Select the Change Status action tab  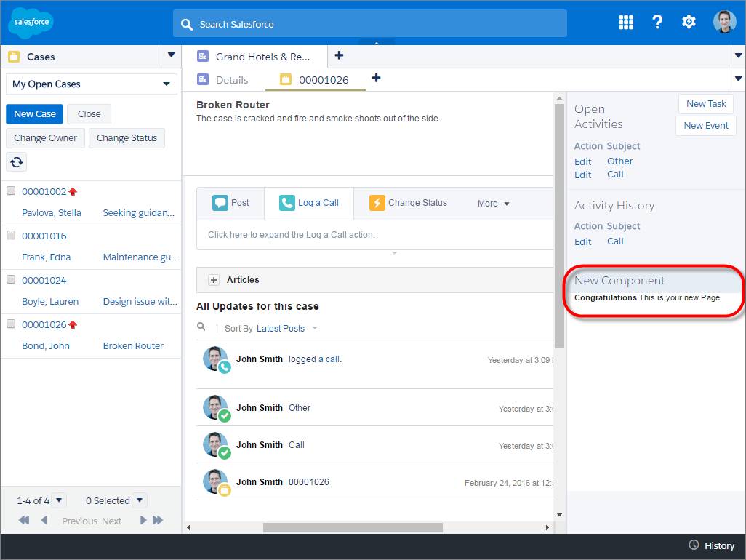408,203
